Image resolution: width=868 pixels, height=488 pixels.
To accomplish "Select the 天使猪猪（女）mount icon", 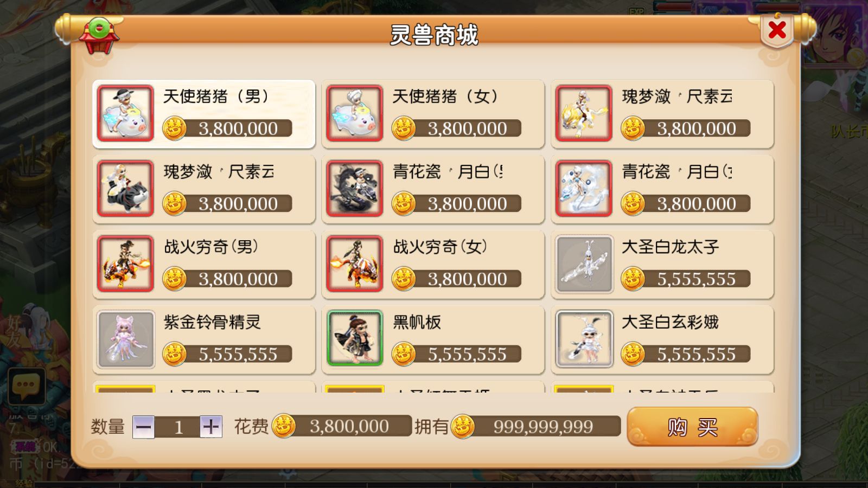I will (x=355, y=113).
